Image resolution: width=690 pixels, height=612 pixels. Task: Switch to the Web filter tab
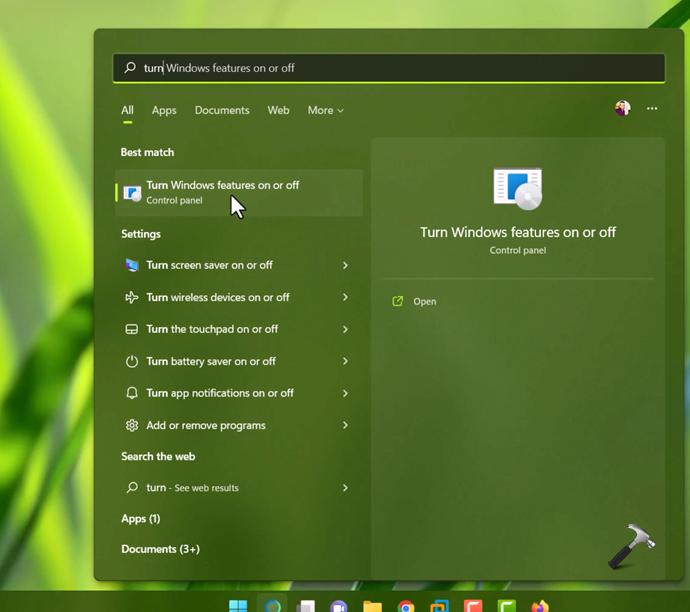pyautogui.click(x=279, y=110)
